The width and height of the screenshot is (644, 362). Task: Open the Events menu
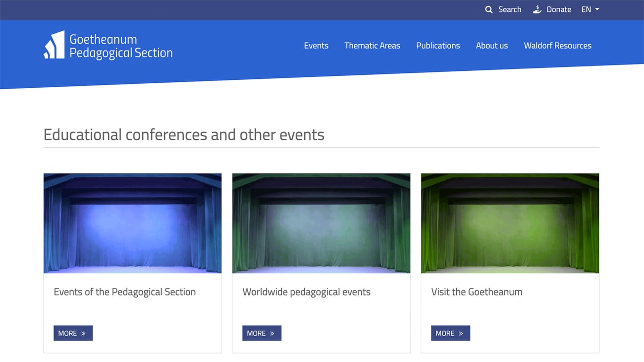pos(316,46)
